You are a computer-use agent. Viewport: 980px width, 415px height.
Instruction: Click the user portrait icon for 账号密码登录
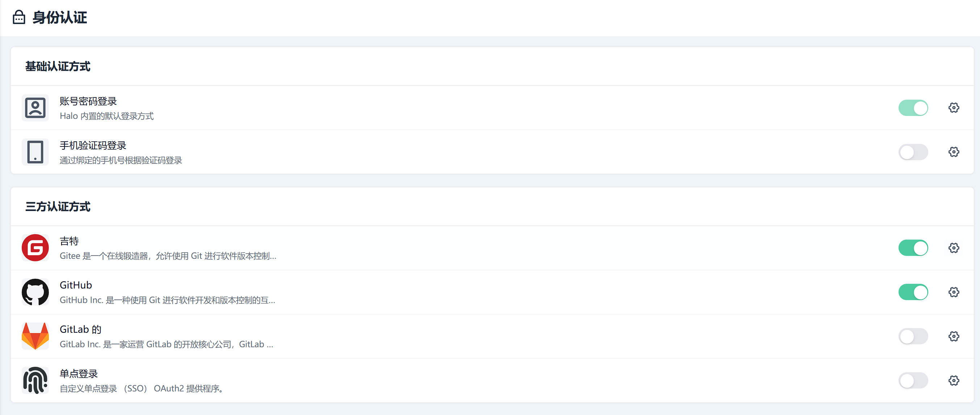35,108
